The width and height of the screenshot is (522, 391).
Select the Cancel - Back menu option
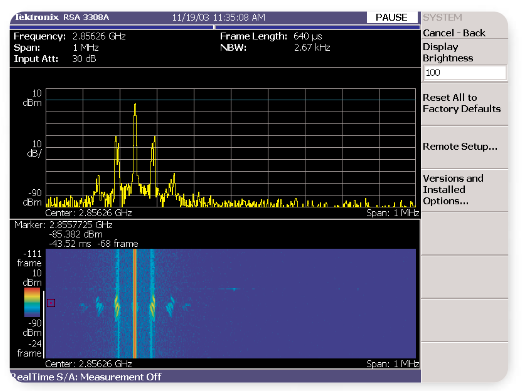(x=454, y=33)
